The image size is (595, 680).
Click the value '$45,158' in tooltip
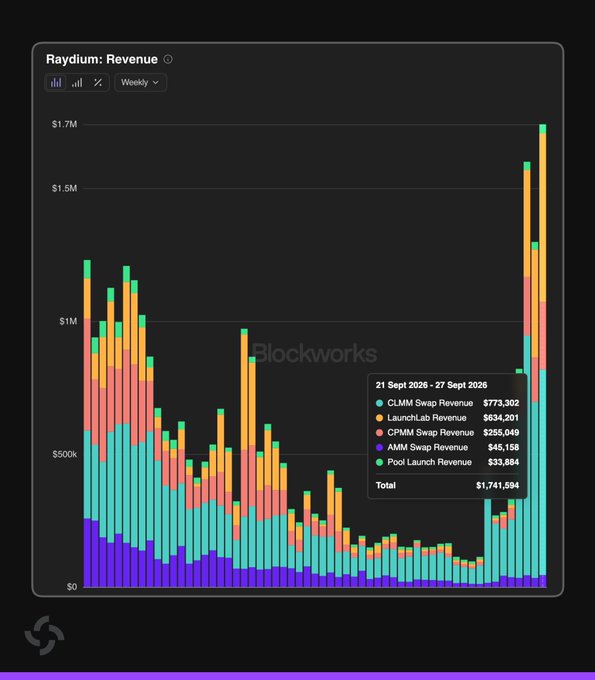(503, 448)
